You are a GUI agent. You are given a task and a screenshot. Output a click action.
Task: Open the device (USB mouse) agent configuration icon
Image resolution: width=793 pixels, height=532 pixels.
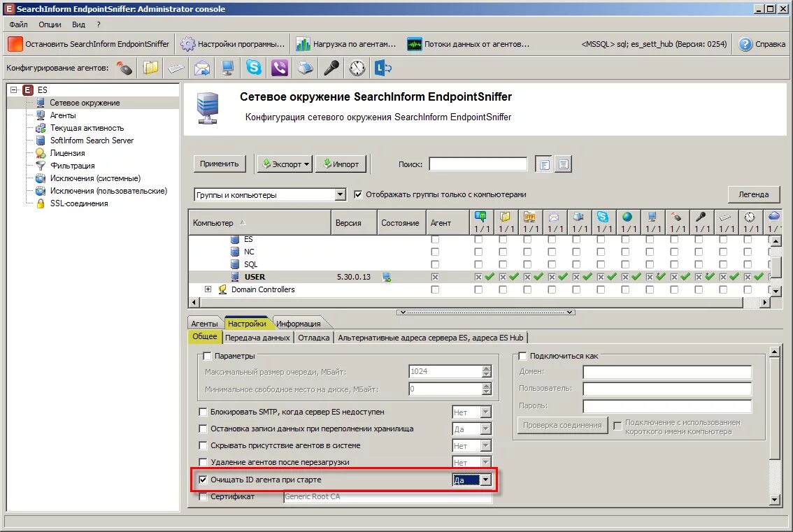click(124, 68)
